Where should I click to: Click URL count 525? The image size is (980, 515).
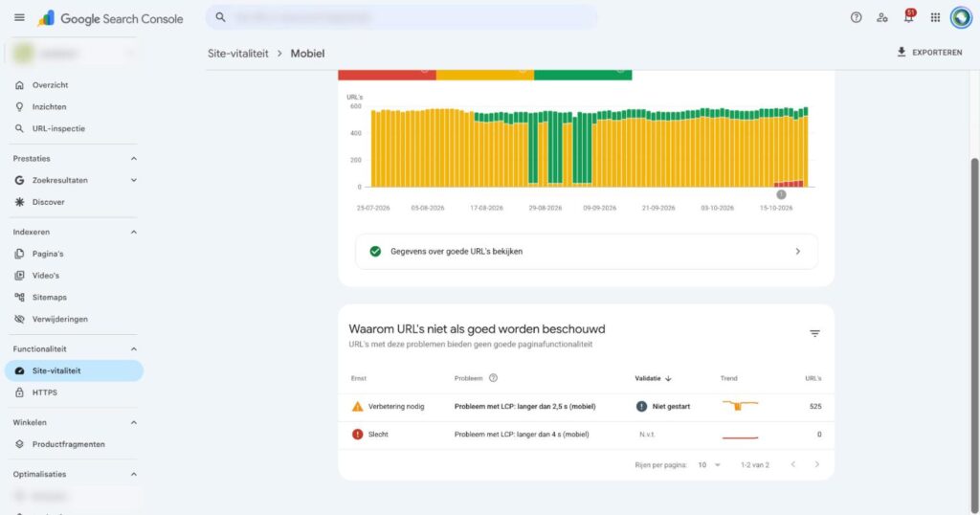click(x=815, y=406)
